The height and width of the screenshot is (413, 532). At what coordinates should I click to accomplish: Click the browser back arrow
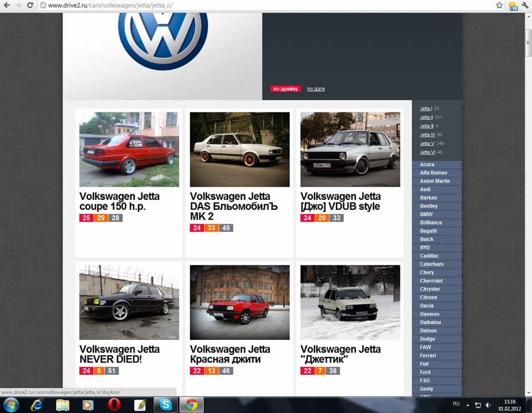7,5
